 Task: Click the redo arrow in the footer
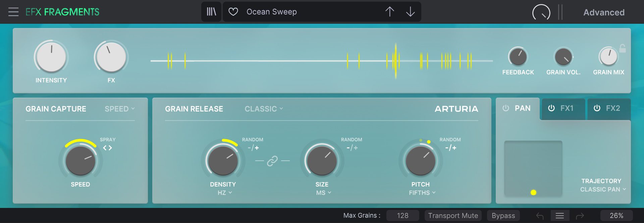pos(580,216)
